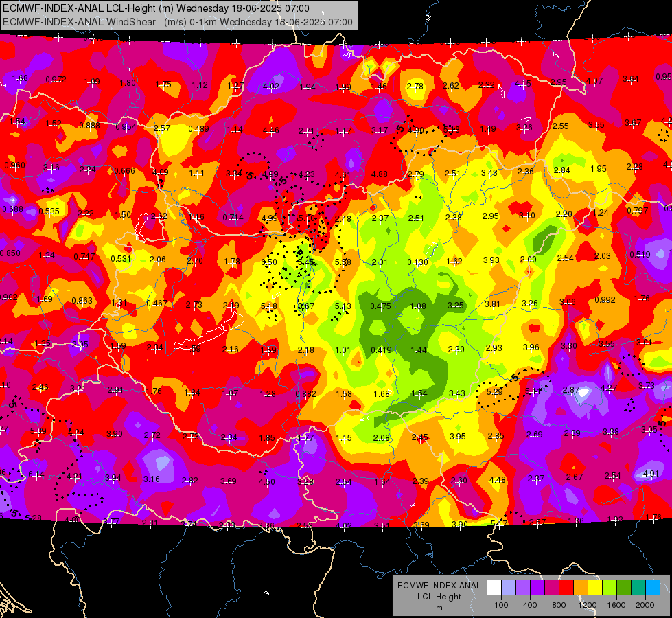Click the legend tick label 100
The width and height of the screenshot is (672, 618).
[501, 605]
